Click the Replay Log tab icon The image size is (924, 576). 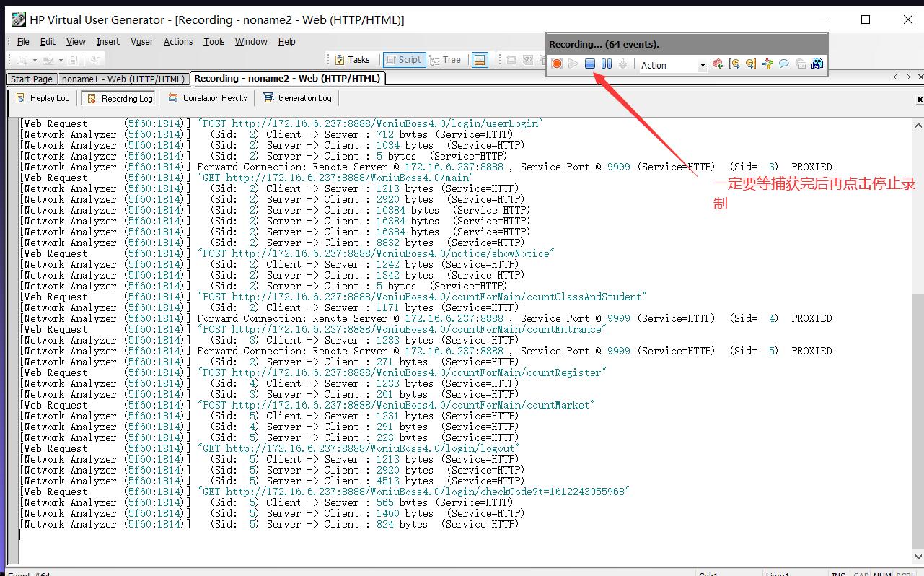20,98
